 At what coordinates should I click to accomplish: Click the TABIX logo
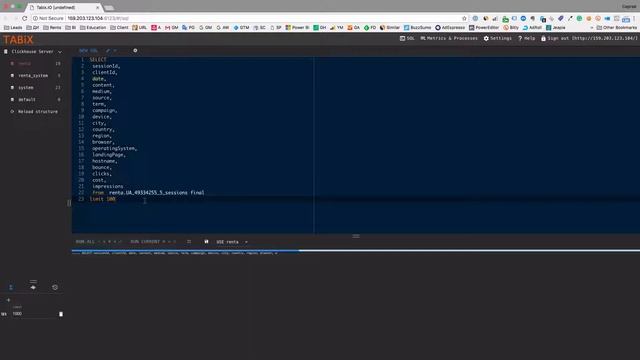click(x=18, y=40)
